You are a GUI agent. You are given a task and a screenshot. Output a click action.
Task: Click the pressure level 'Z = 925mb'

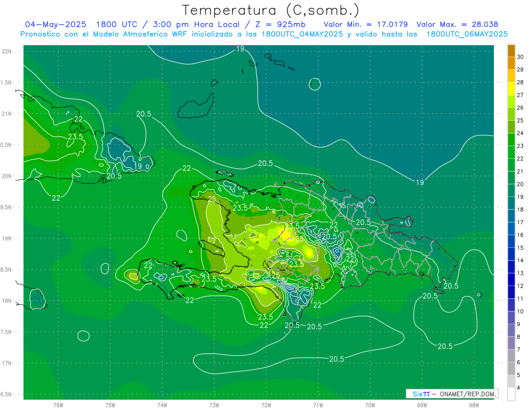tap(279, 24)
